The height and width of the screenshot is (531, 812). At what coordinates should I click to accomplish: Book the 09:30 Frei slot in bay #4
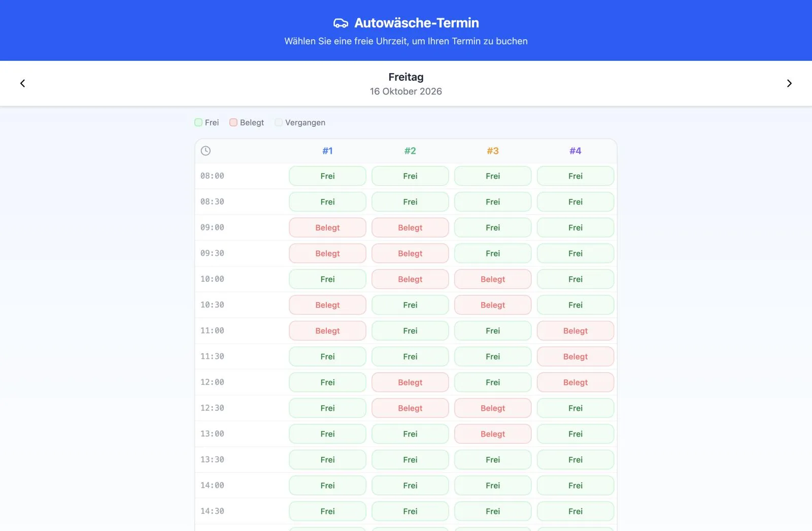coord(576,254)
